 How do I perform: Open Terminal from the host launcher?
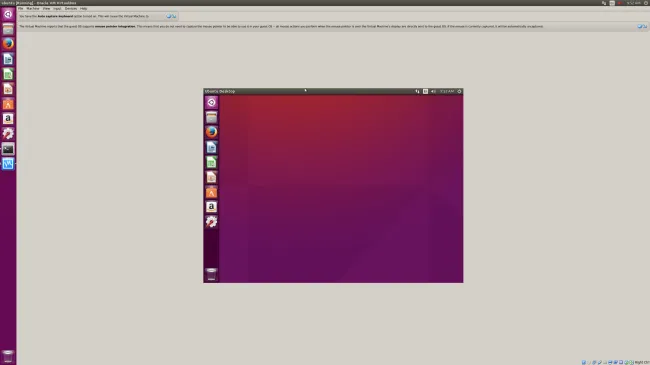tap(8, 148)
